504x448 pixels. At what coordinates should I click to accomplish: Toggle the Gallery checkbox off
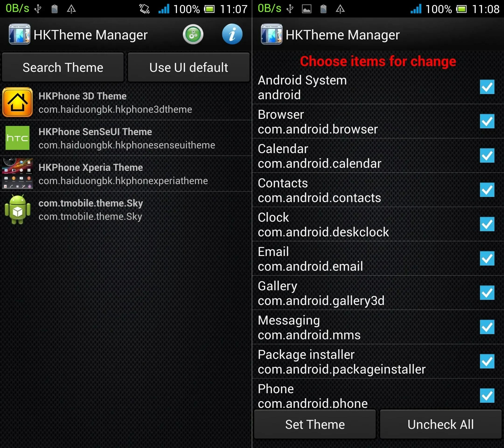tap(487, 293)
